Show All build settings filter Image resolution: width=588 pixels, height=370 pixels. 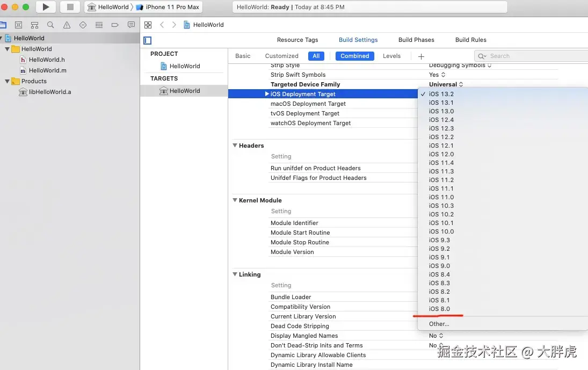(x=316, y=56)
